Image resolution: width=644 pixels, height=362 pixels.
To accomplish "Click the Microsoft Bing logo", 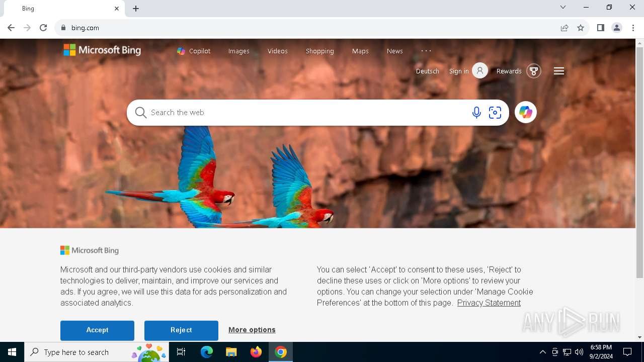I will [x=102, y=50].
